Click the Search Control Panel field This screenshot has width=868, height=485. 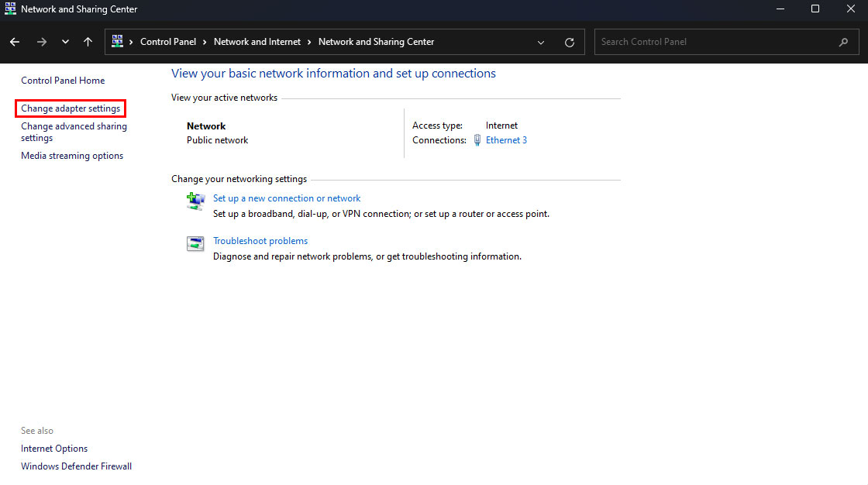tap(713, 42)
